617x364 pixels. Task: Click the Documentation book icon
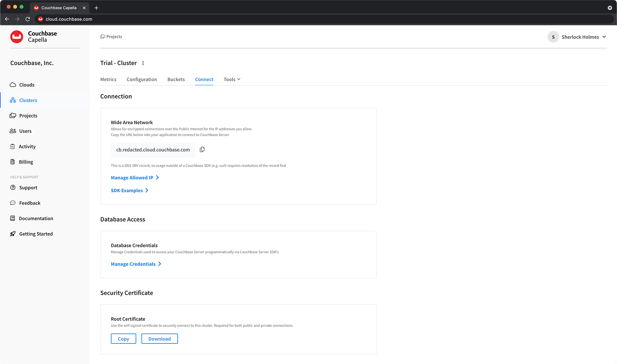[x=13, y=218]
